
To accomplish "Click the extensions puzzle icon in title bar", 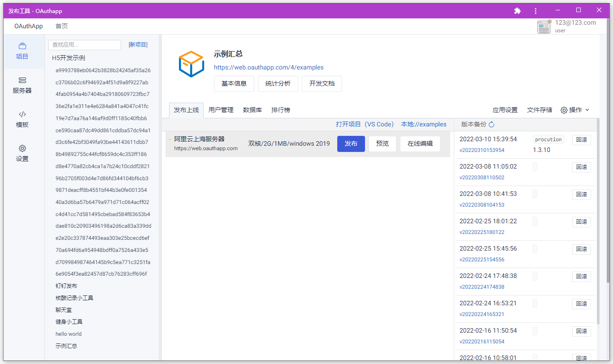I will point(517,11).
